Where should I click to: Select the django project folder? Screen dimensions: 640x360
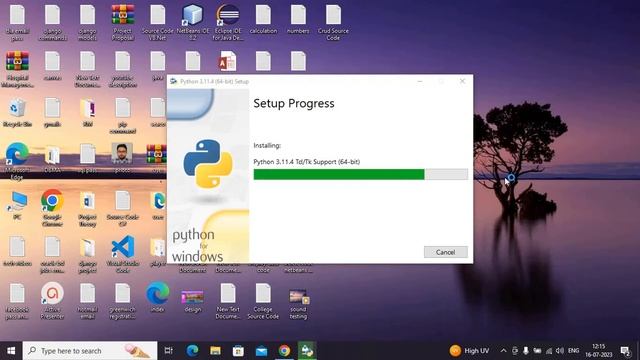point(87,255)
